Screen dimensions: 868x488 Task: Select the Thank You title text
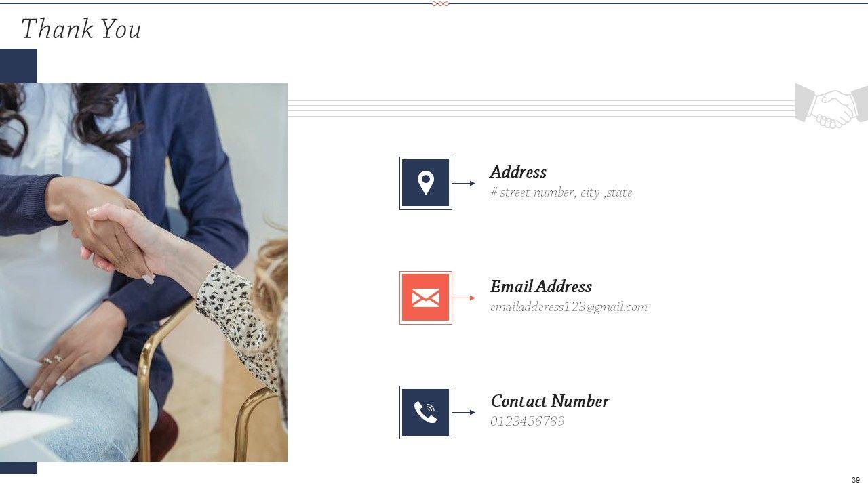pos(81,29)
